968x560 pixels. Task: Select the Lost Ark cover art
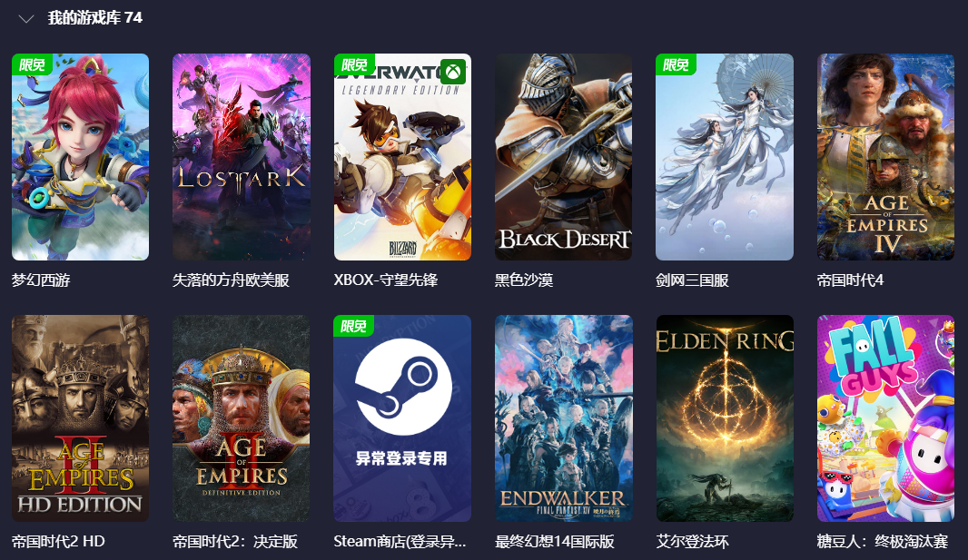242,157
